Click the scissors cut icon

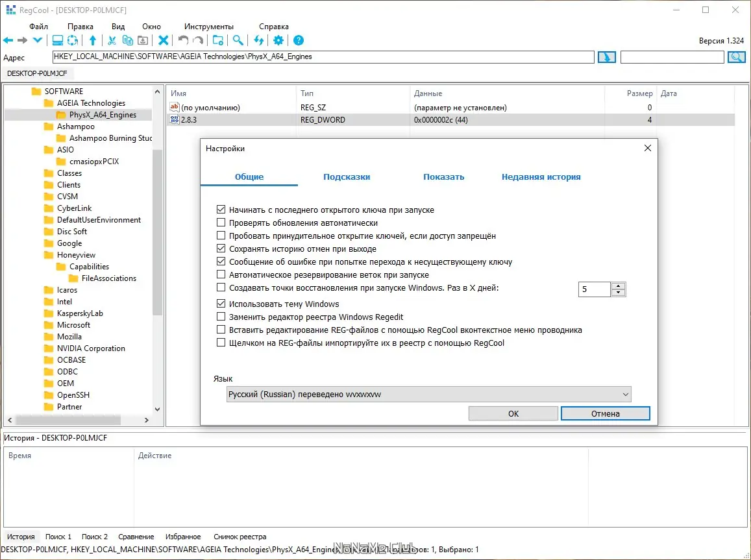pos(112,40)
